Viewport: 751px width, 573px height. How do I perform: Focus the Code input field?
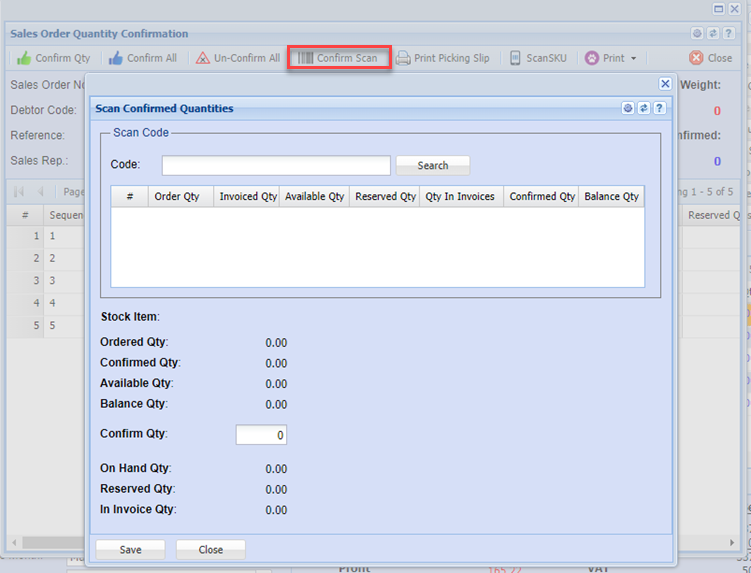[x=276, y=166]
